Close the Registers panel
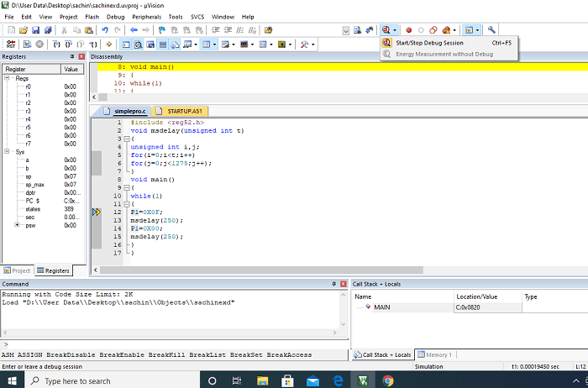 [x=81, y=56]
